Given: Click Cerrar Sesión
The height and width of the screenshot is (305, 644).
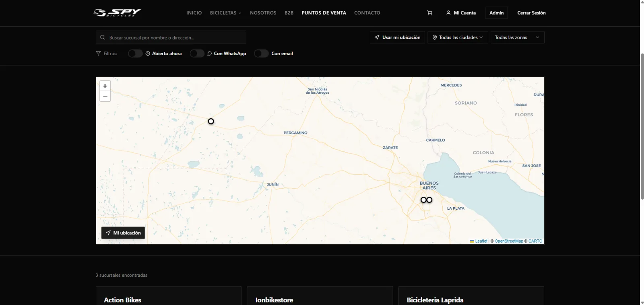Looking at the screenshot, I should point(531,13).
